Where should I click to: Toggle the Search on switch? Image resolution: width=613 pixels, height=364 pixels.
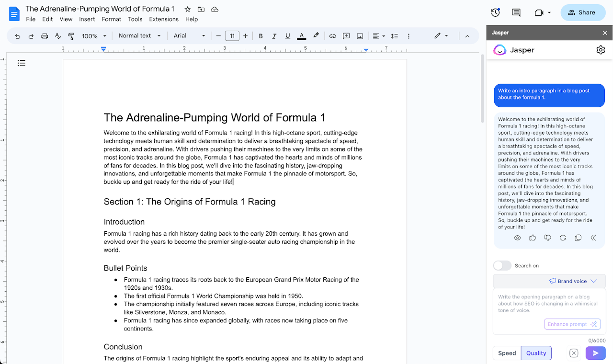point(502,265)
